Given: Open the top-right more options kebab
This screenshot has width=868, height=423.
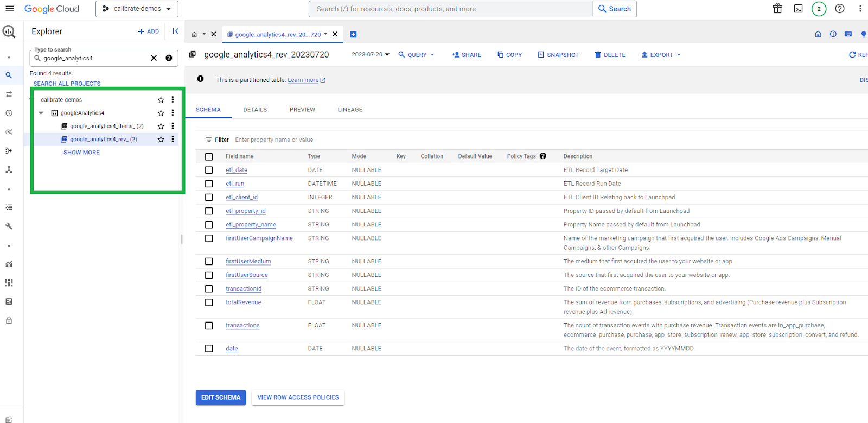Looking at the screenshot, I should click(860, 9).
